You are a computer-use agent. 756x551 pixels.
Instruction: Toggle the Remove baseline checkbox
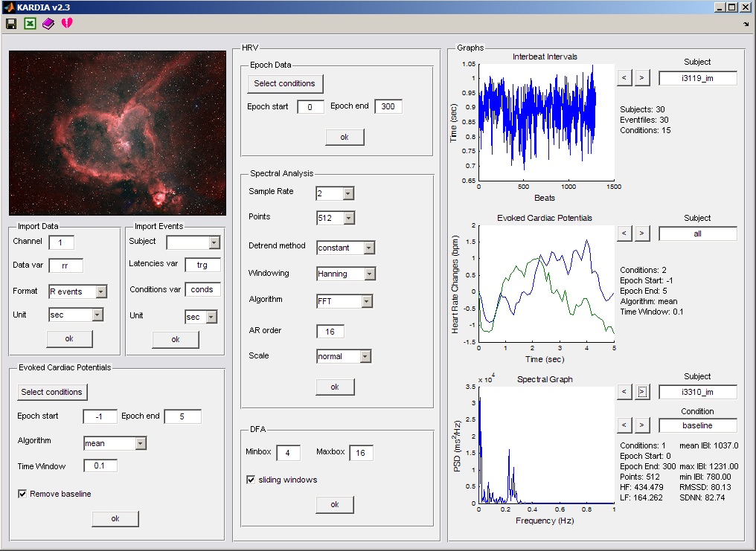pos(22,494)
